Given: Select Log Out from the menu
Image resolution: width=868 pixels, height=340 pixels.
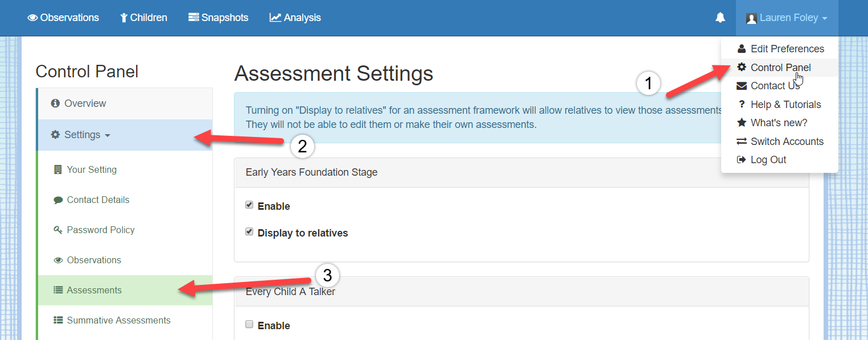Looking at the screenshot, I should click(780, 160).
